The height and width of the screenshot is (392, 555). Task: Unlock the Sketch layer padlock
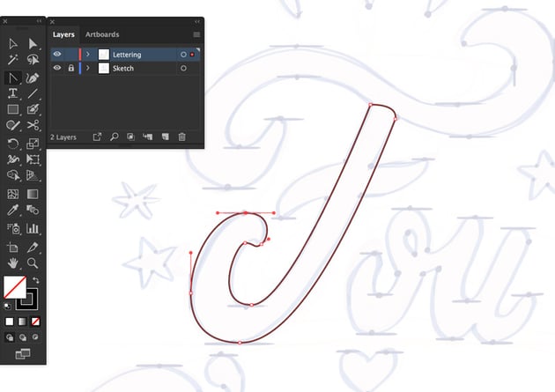(71, 68)
